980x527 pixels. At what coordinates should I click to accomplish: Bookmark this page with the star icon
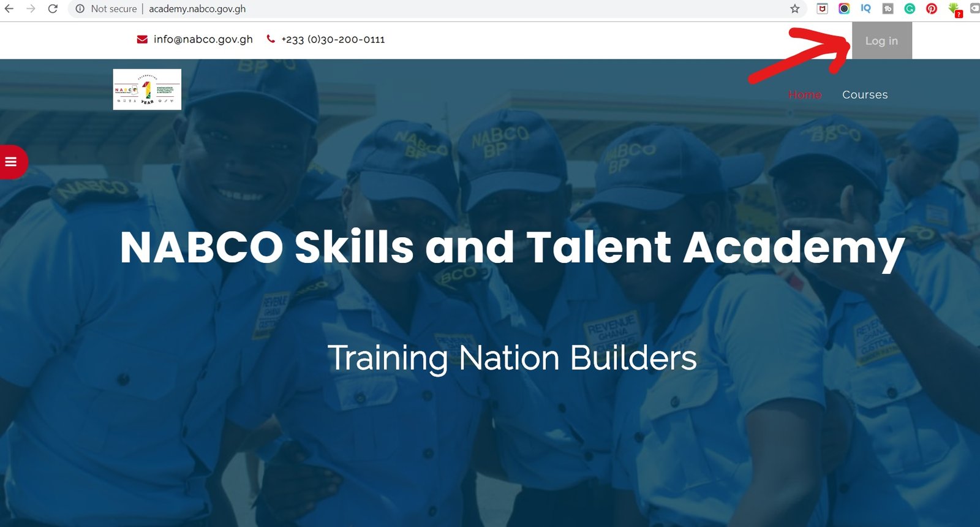tap(795, 9)
